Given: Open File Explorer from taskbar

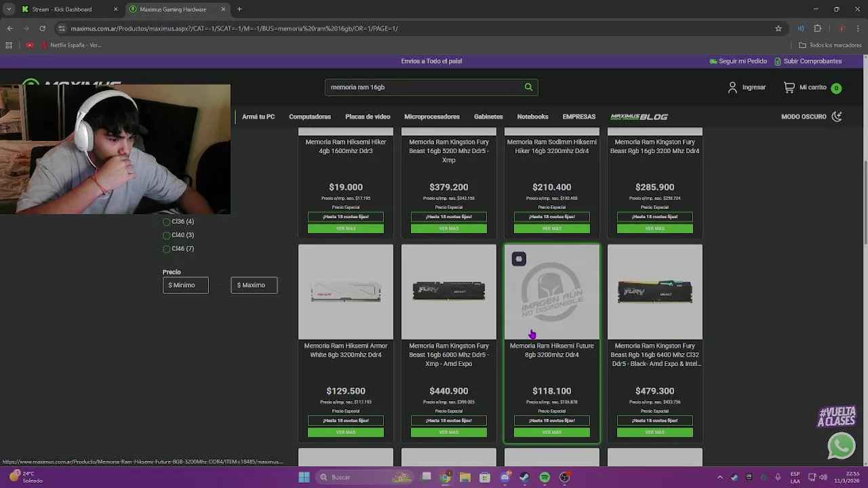Looking at the screenshot, I should (465, 477).
